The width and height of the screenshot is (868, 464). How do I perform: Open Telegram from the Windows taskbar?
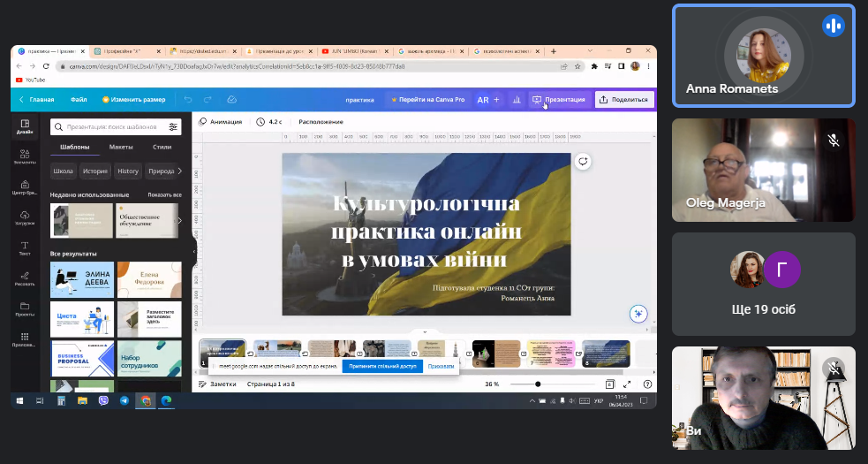(x=125, y=400)
